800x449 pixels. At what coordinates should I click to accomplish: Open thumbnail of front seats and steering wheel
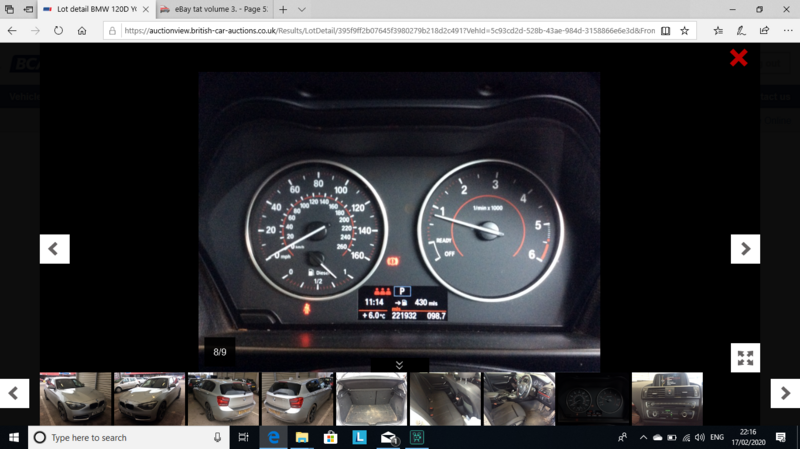click(x=519, y=398)
